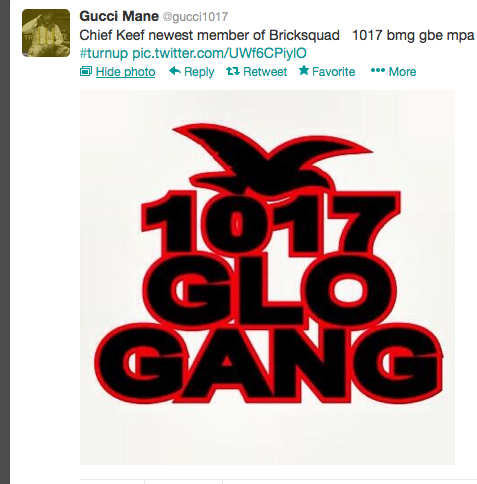
Task: Click the Retweet arrows icon
Action: [x=233, y=71]
